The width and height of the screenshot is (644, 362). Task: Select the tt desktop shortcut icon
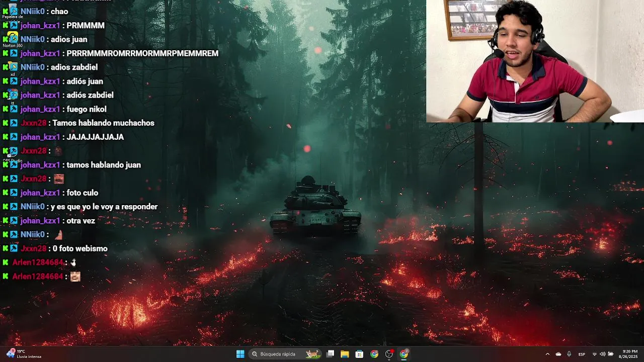[x=13, y=97]
